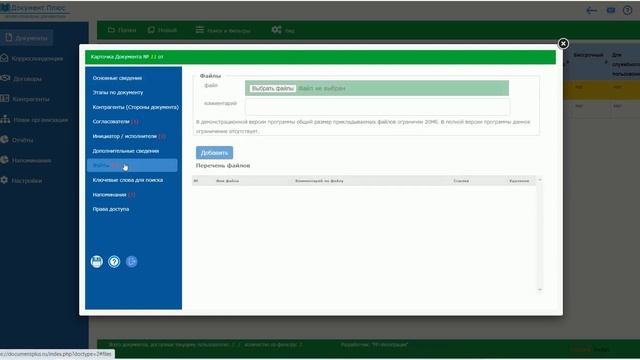
Task: Open Напоминания in the background sidebar
Action: [x=26, y=160]
